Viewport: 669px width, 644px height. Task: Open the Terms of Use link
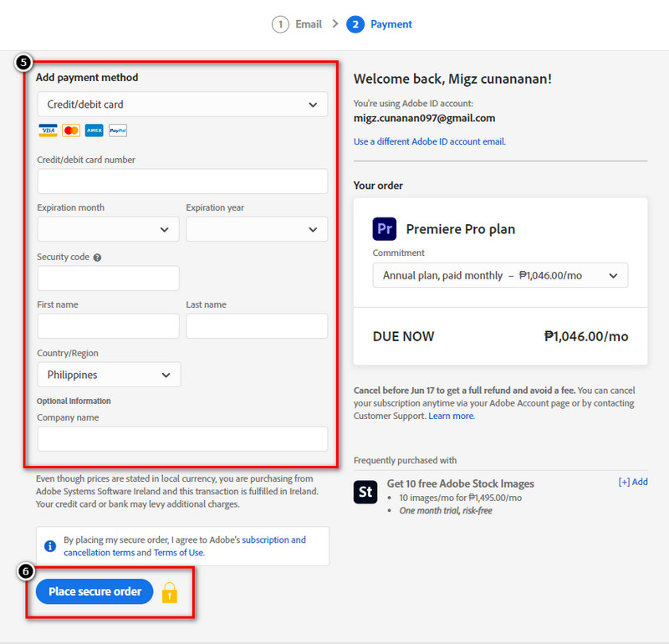(x=179, y=553)
